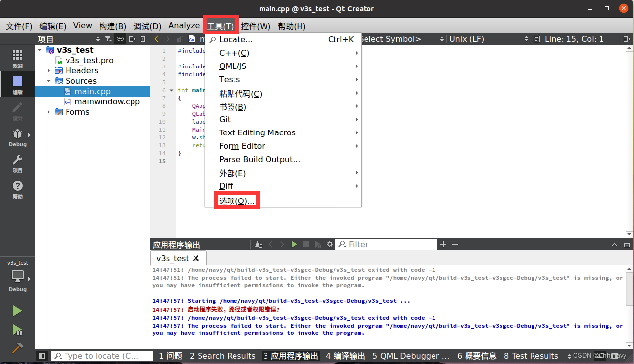The height and width of the screenshot is (364, 634).
Task: Switch to the 编辑 (Edit) mode
Action: [x=17, y=85]
